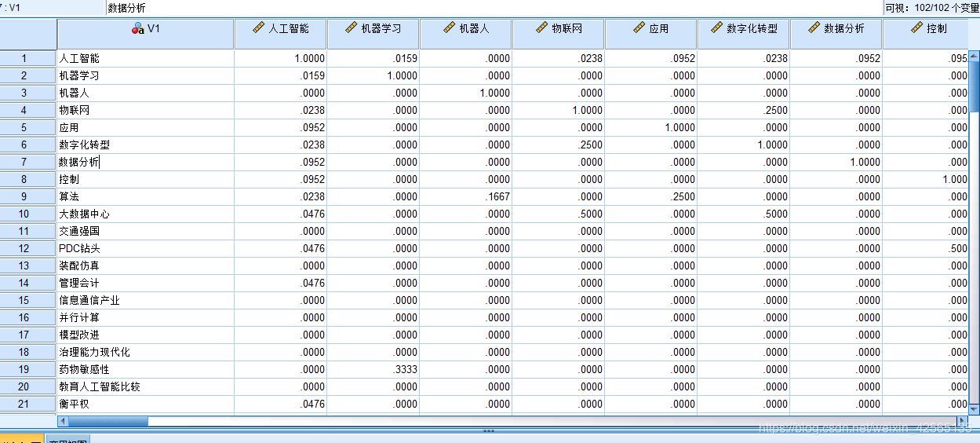Click the 衡平权 cell in row 21
980x443 pixels.
pos(146,404)
